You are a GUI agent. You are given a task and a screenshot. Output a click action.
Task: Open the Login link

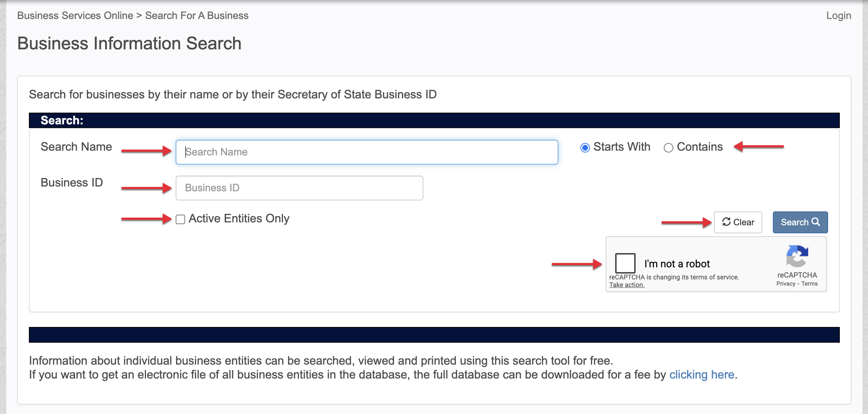pyautogui.click(x=838, y=16)
